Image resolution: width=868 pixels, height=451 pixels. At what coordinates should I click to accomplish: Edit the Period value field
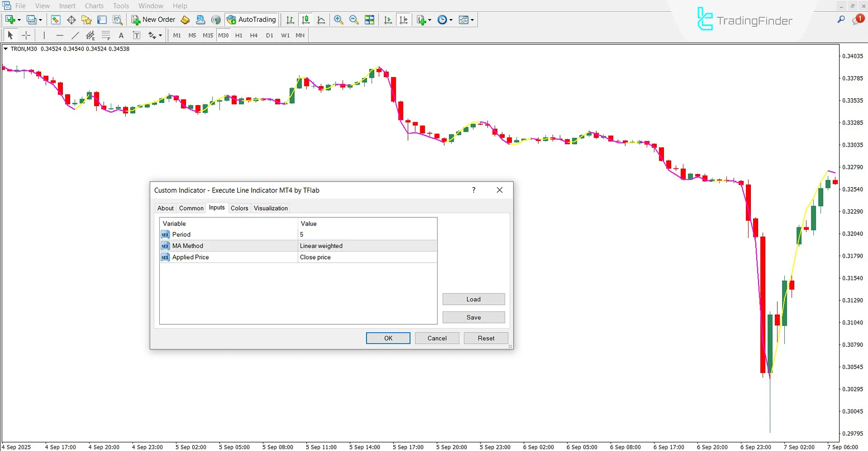pyautogui.click(x=366, y=234)
